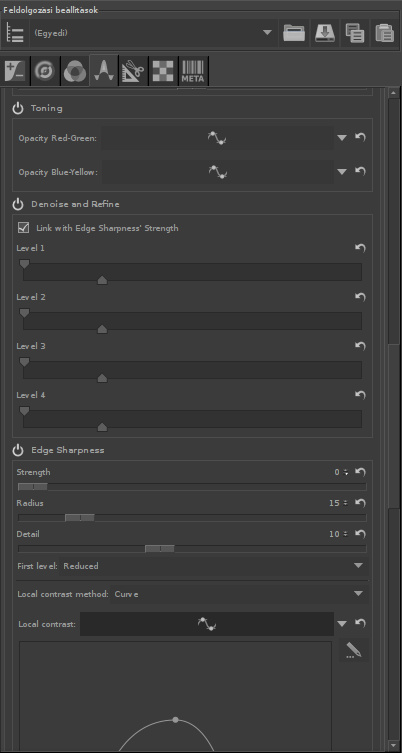Click the Radius slider handle
This screenshot has width=402, height=753.
[80, 517]
